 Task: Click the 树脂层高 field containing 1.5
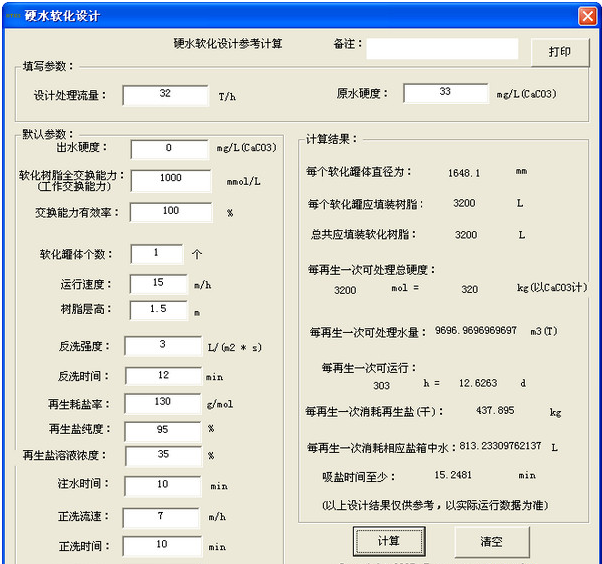pos(159,310)
